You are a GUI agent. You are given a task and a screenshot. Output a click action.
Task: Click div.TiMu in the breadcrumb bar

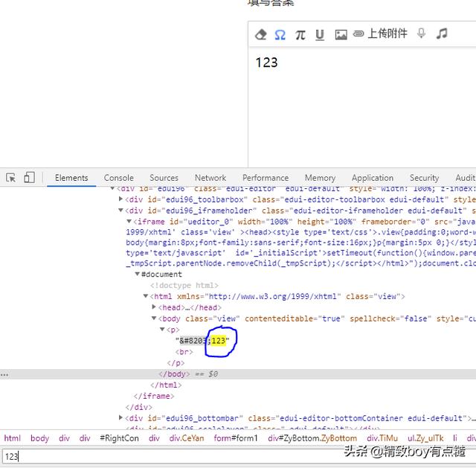(382, 438)
